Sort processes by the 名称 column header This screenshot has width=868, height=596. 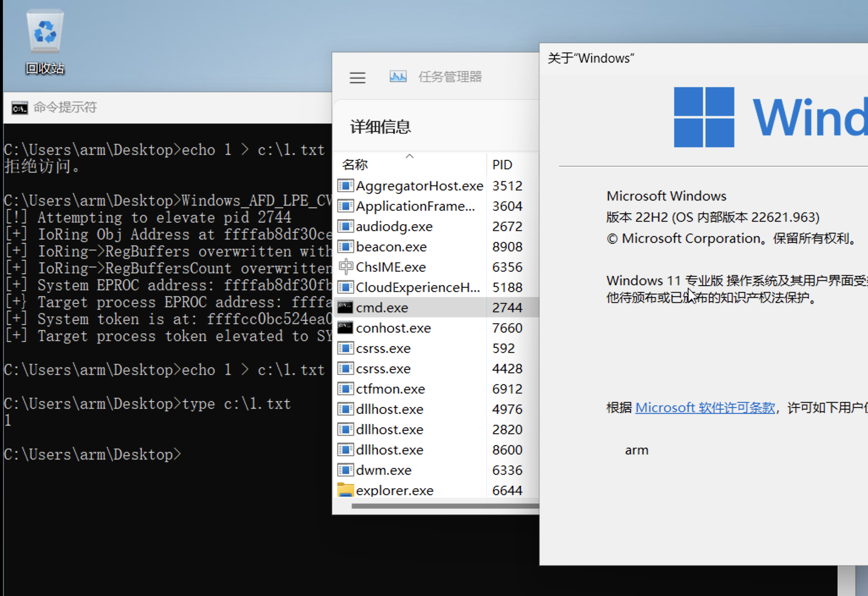click(355, 165)
